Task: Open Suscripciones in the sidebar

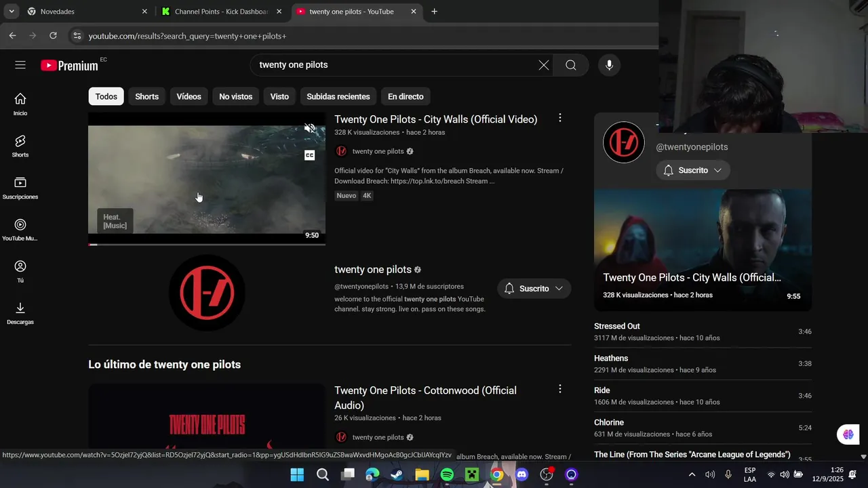Action: tap(20, 188)
